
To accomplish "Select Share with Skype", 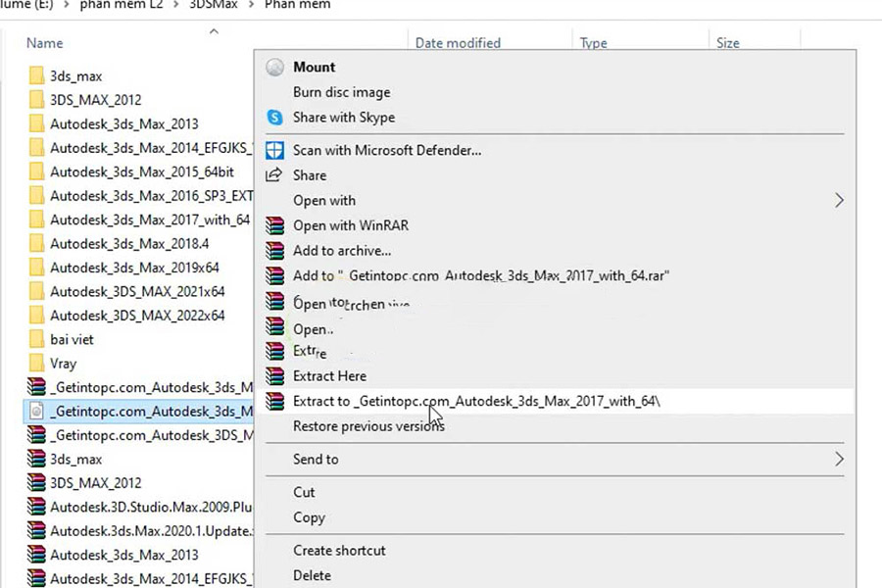I will point(344,117).
